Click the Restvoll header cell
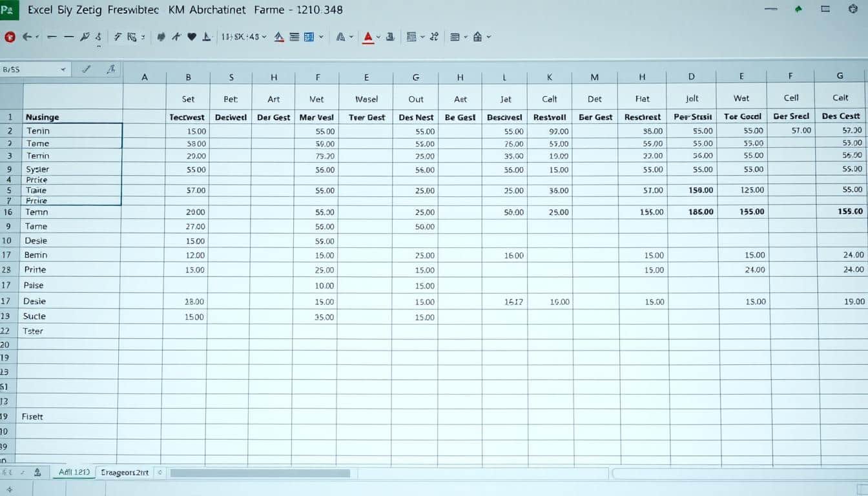The height and width of the screenshot is (496, 868). pos(550,117)
